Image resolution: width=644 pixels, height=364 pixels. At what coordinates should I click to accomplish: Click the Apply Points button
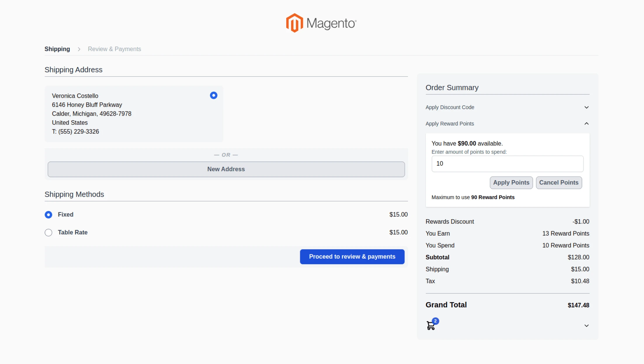[511, 183]
